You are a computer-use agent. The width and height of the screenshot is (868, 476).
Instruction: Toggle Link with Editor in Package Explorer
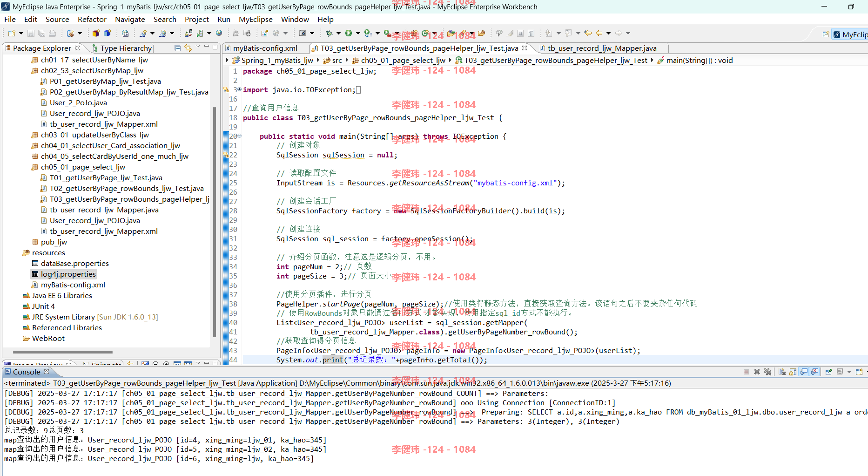[188, 48]
